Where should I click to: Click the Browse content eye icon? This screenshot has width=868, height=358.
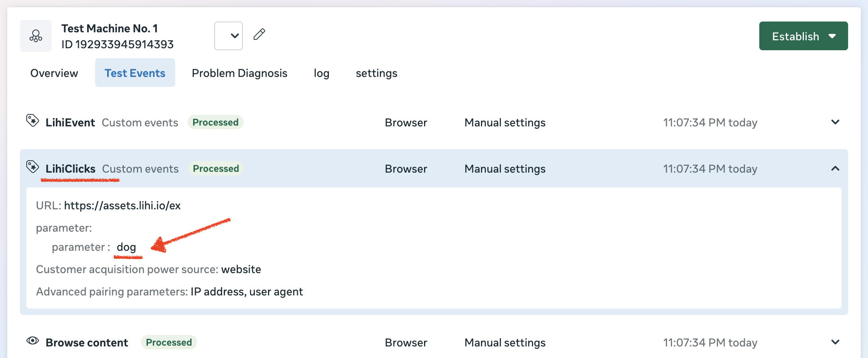pyautogui.click(x=33, y=341)
